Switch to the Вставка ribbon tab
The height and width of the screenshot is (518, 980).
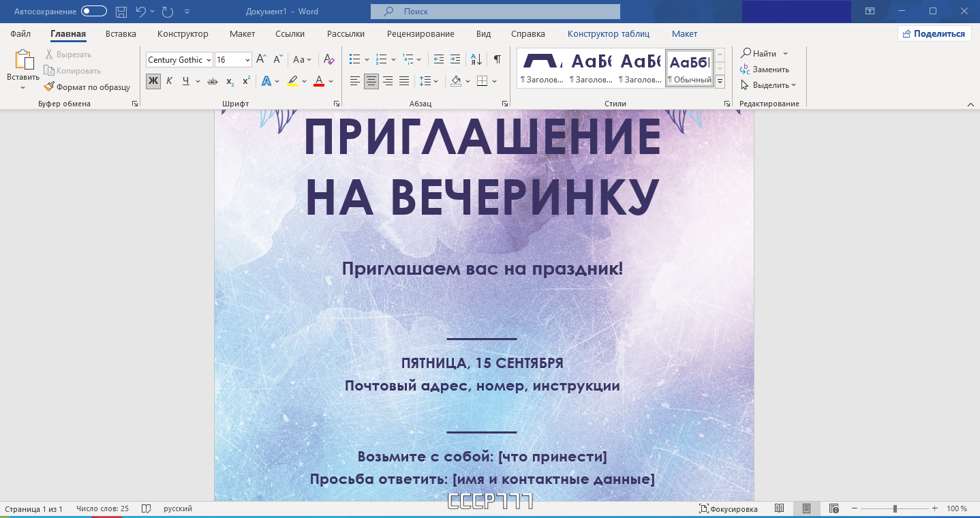[x=120, y=33]
